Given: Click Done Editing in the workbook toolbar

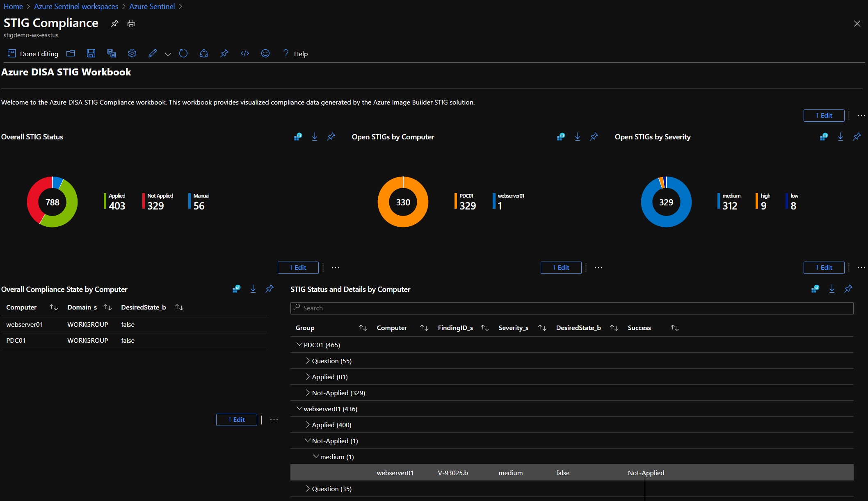Looking at the screenshot, I should tap(33, 54).
